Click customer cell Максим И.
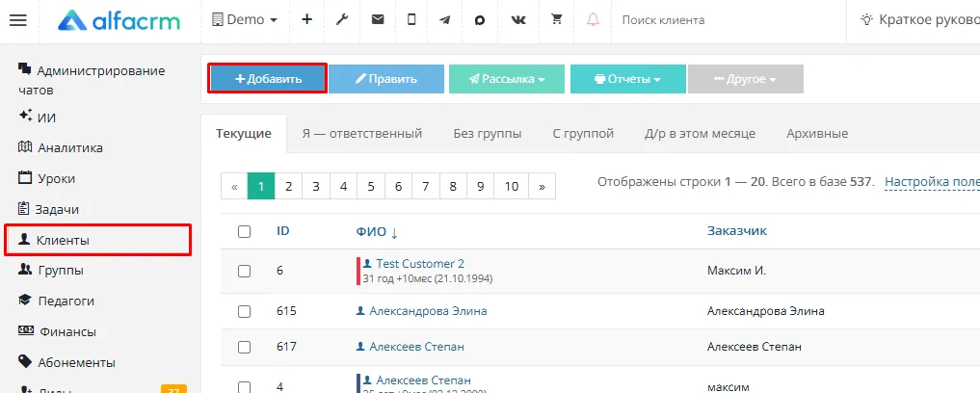The width and height of the screenshot is (980, 393). click(x=736, y=272)
